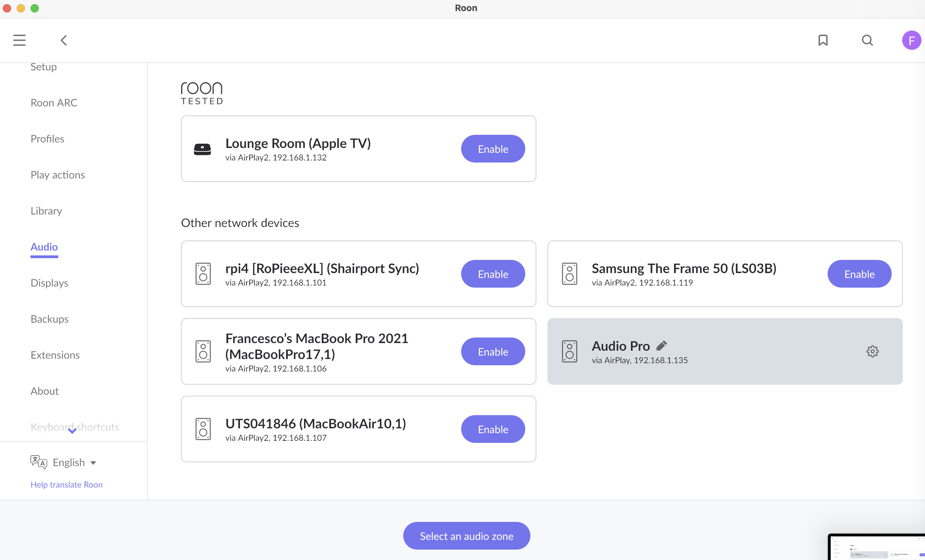Click the Apple TV device icon
This screenshot has width=925, height=560.
tap(202, 149)
